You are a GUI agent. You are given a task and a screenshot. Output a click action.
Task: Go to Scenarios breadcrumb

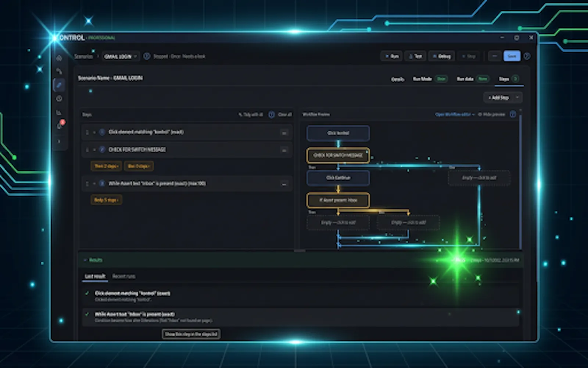coord(84,56)
